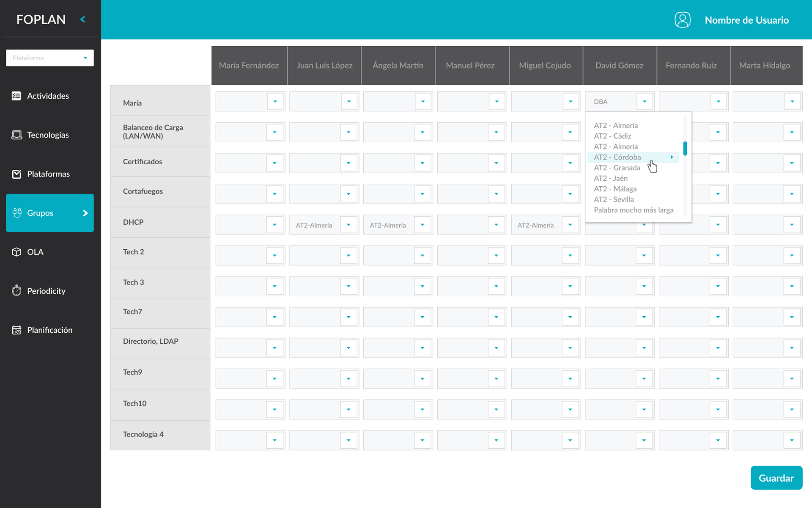The width and height of the screenshot is (812, 508).
Task: Select AT2 - Málaga from the open list
Action: tap(615, 189)
